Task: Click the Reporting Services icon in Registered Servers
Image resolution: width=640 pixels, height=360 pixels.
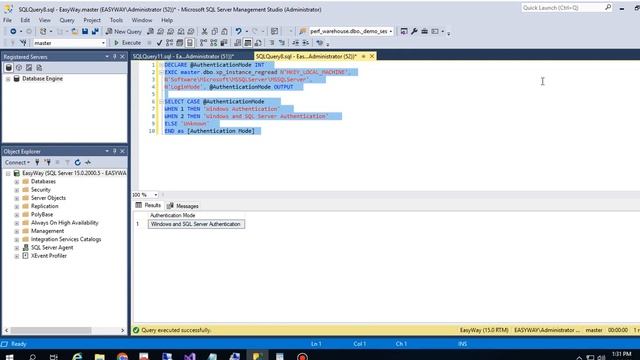Action: click(29, 68)
